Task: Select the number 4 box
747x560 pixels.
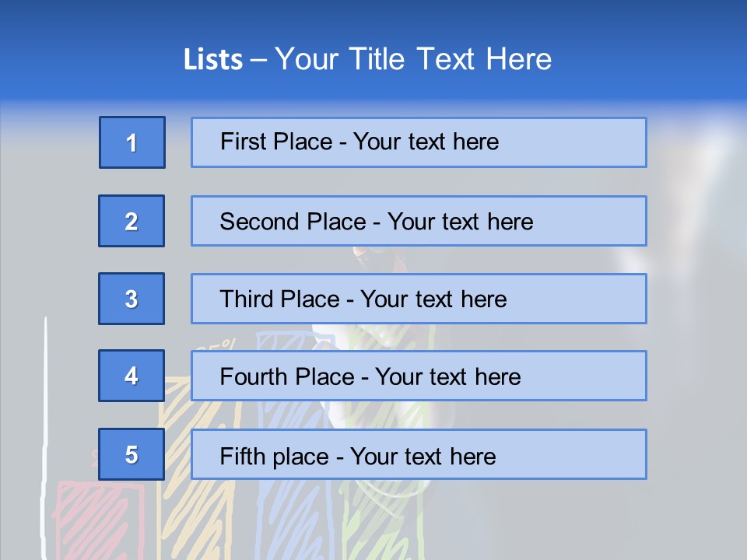Action: (132, 376)
